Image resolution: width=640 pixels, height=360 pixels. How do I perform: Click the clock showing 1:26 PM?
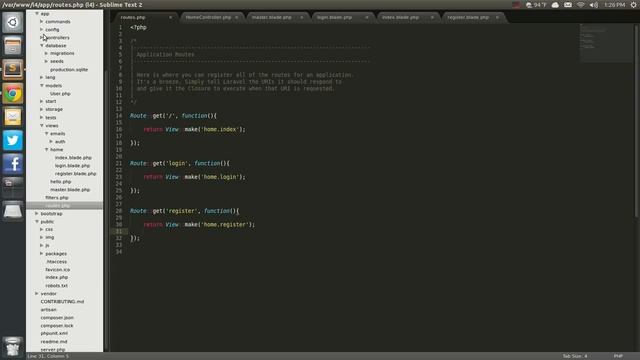click(x=614, y=5)
